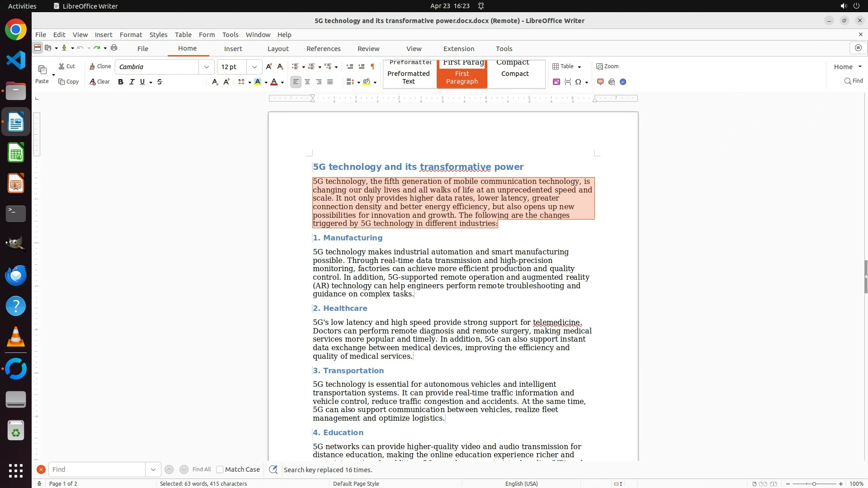Screen dimensions: 868x488
Task: Click the Find All button
Action: [201, 469]
